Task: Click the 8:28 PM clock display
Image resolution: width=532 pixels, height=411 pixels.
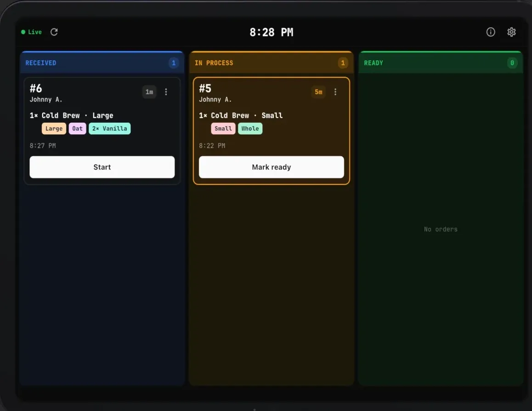Action: 272,32
